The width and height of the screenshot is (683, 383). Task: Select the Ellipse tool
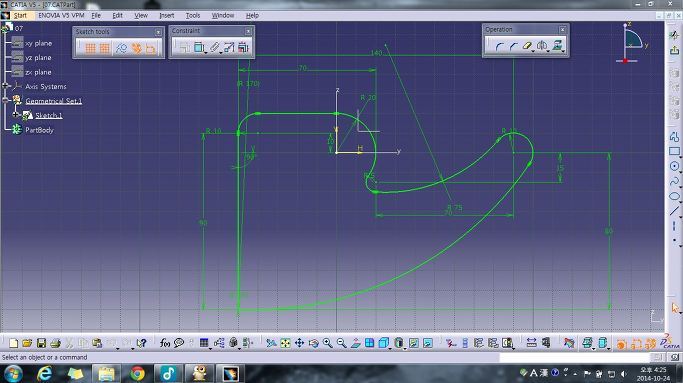[674, 196]
